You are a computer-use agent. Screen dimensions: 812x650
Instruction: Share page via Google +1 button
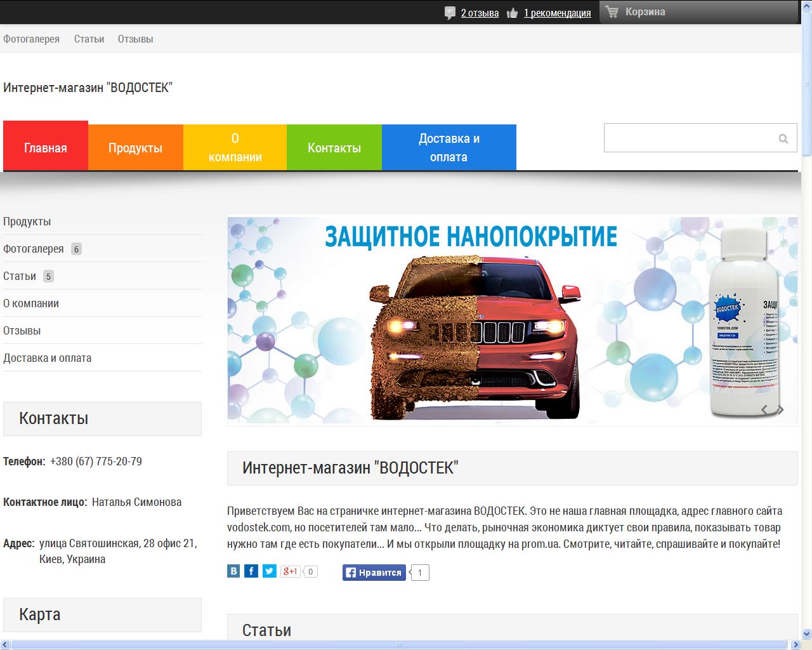(x=291, y=571)
